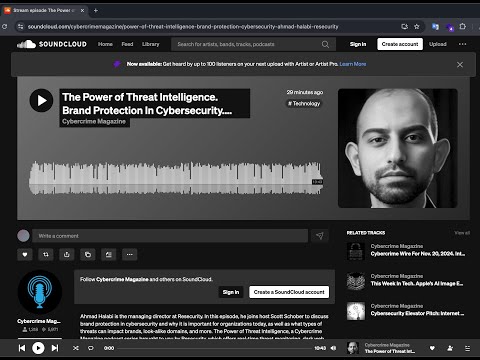Click the Cybersecurity Elevator Pitch thumbnail

click(x=356, y=311)
